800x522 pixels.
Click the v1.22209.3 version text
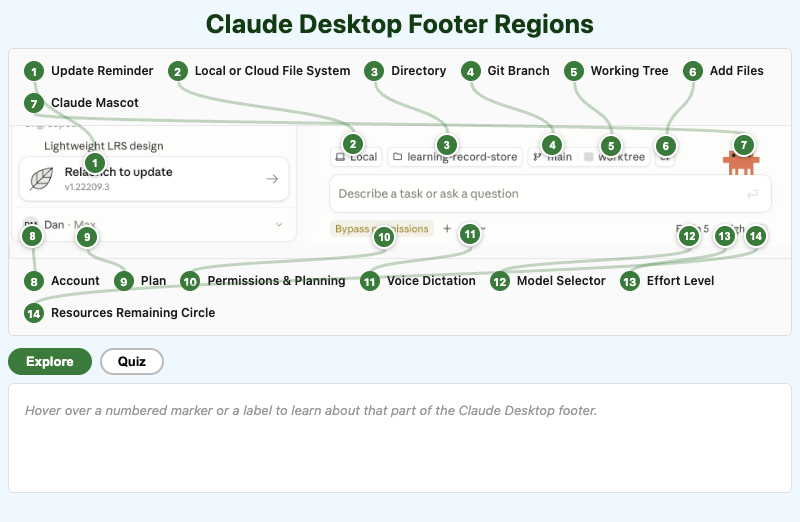87,187
